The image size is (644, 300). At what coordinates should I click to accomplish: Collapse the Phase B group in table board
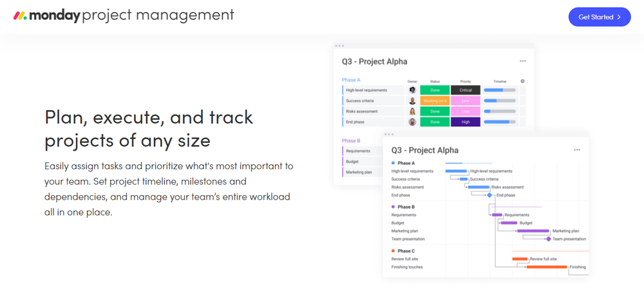pos(351,141)
